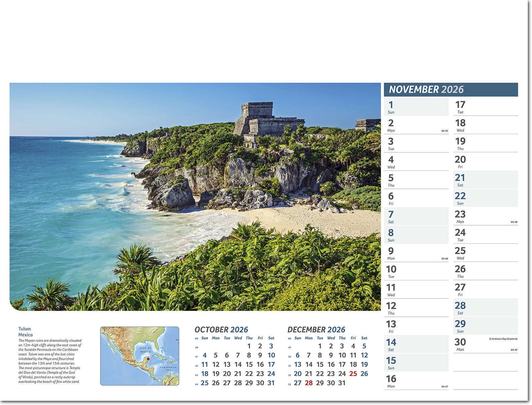Choose October 12 in the mini calendar
Viewport: 532px width, 405px height.
pyautogui.click(x=216, y=365)
